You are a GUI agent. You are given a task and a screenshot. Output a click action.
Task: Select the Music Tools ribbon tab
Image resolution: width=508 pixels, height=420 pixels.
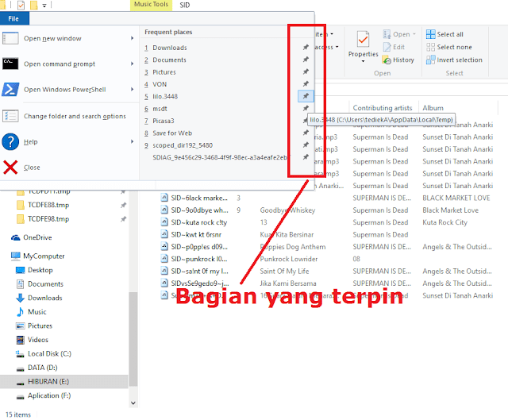pyautogui.click(x=151, y=5)
